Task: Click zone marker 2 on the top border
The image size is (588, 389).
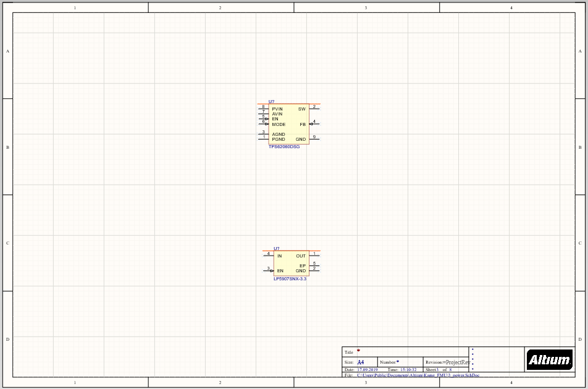Action: coord(220,7)
